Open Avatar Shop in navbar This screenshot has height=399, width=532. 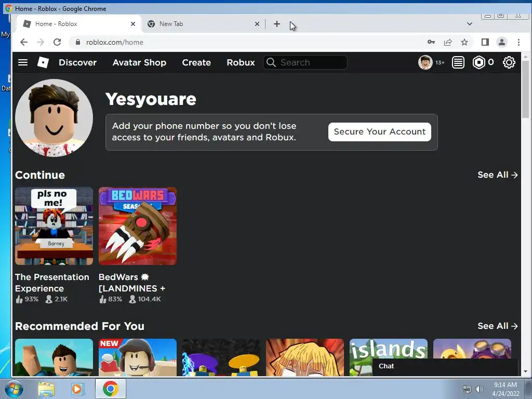tap(139, 62)
